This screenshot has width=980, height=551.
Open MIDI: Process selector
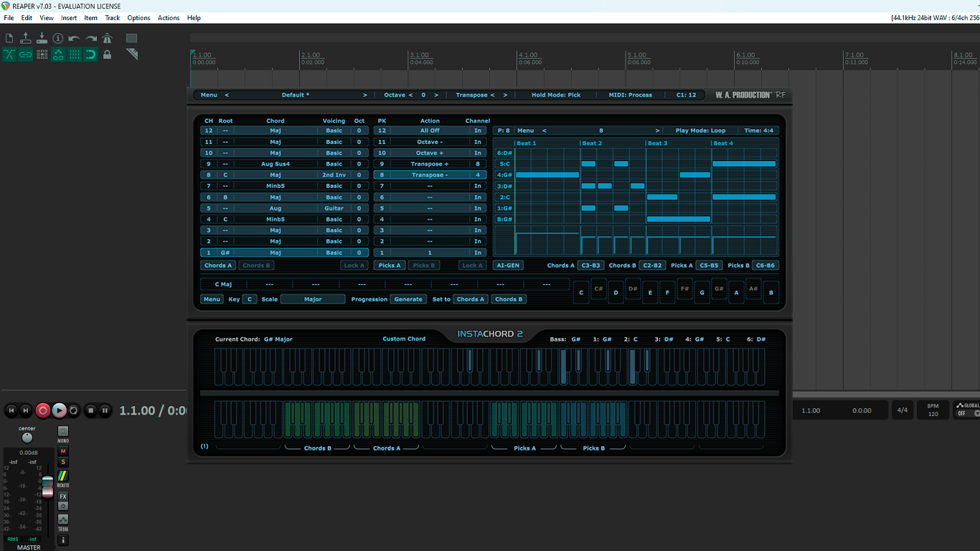(630, 95)
